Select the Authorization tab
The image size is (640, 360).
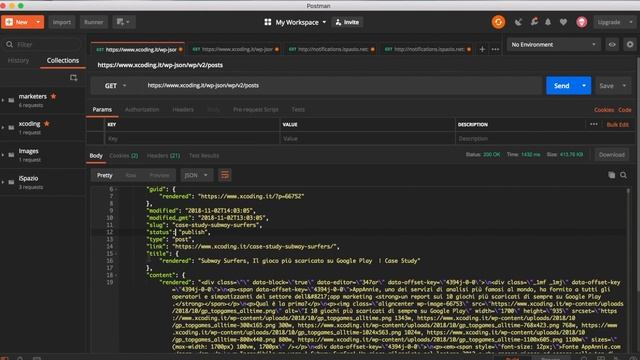(x=142, y=109)
